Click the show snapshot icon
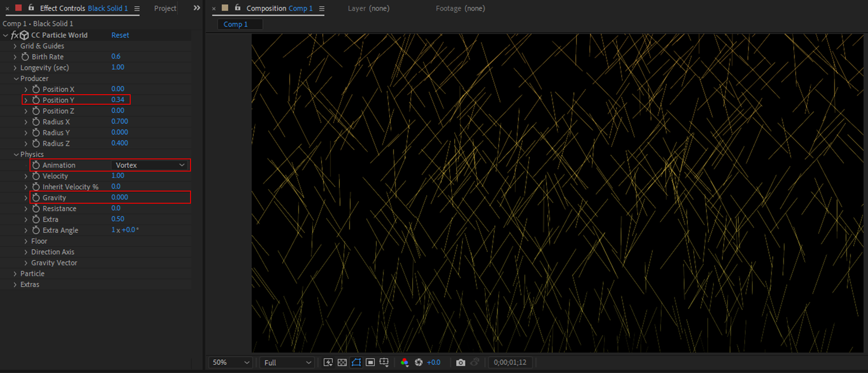Image resolution: width=868 pixels, height=373 pixels. [x=475, y=362]
